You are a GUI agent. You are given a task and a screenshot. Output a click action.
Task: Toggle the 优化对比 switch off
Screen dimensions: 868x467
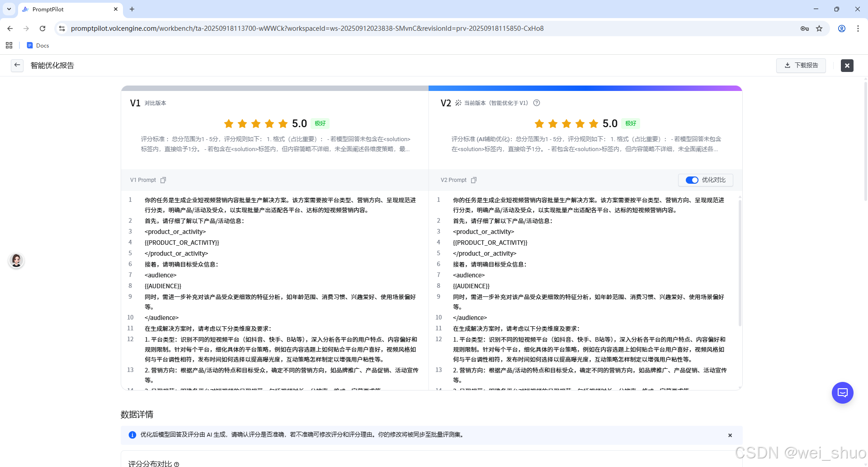tap(692, 180)
